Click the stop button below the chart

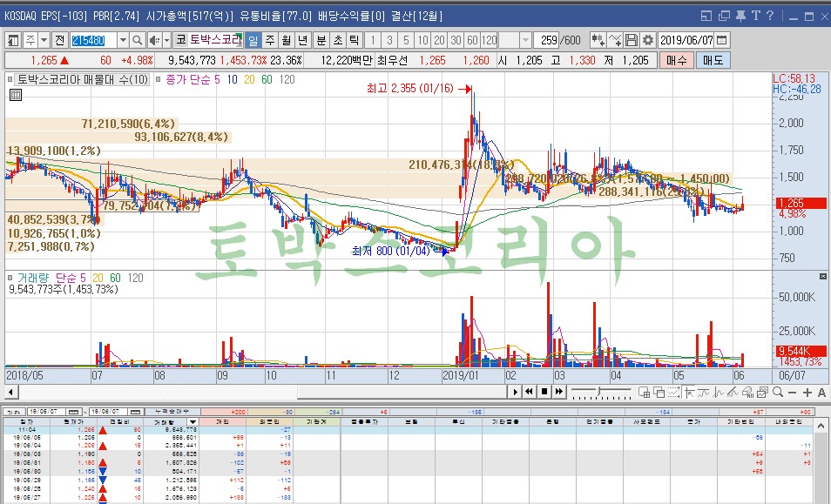(x=544, y=392)
